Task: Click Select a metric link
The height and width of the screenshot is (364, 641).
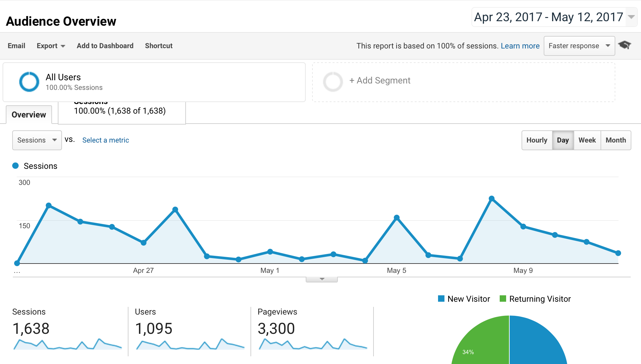Action: tap(105, 140)
